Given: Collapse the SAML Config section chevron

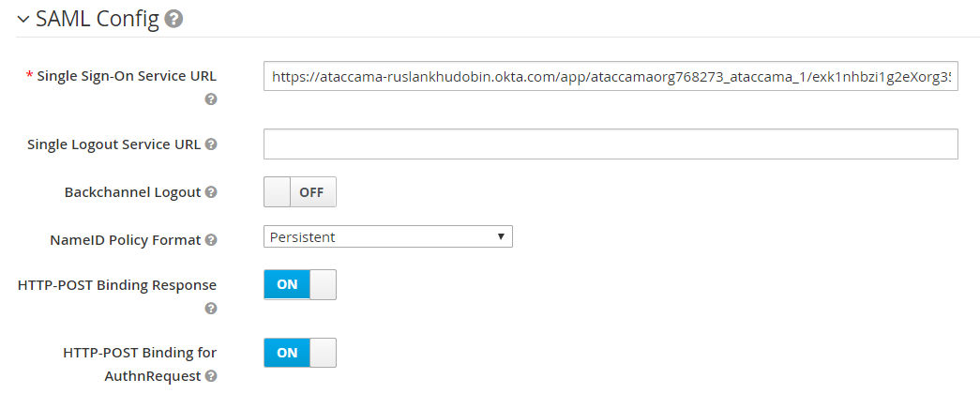Looking at the screenshot, I should tap(23, 20).
